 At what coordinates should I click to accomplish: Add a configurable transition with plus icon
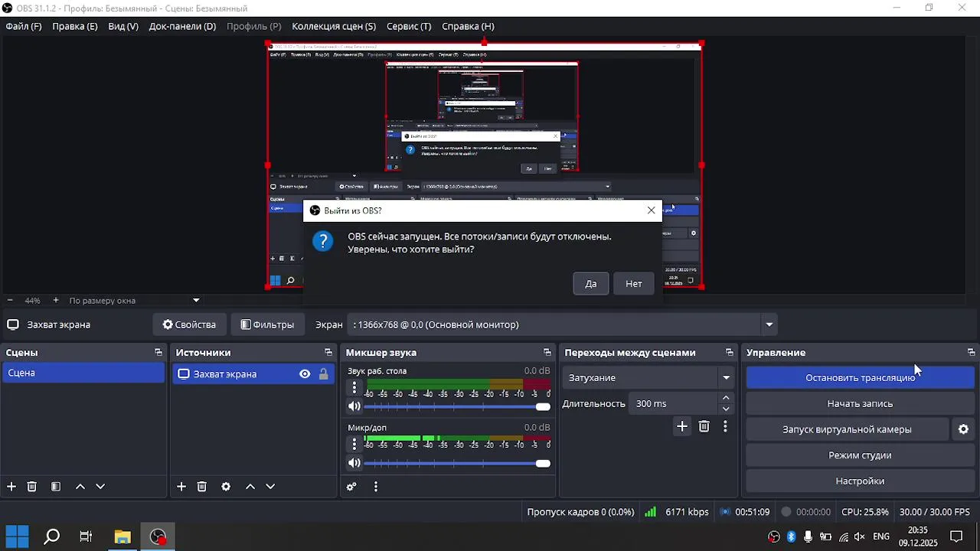[682, 426]
